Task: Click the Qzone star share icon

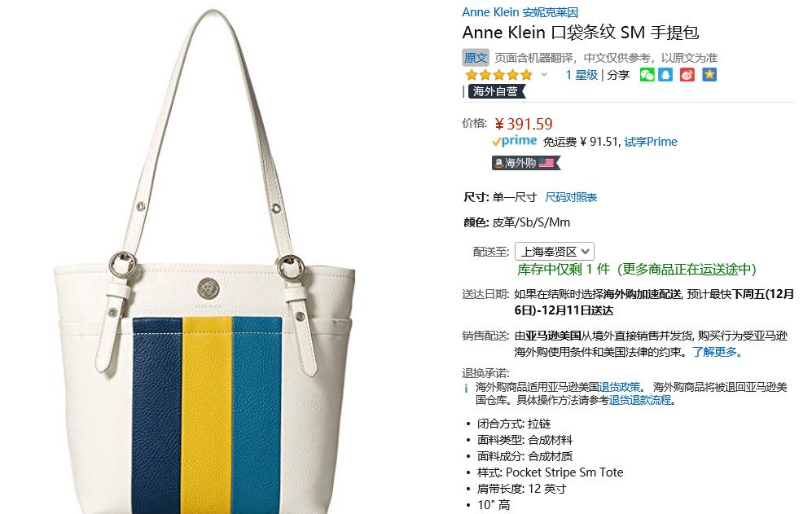Action: (709, 75)
